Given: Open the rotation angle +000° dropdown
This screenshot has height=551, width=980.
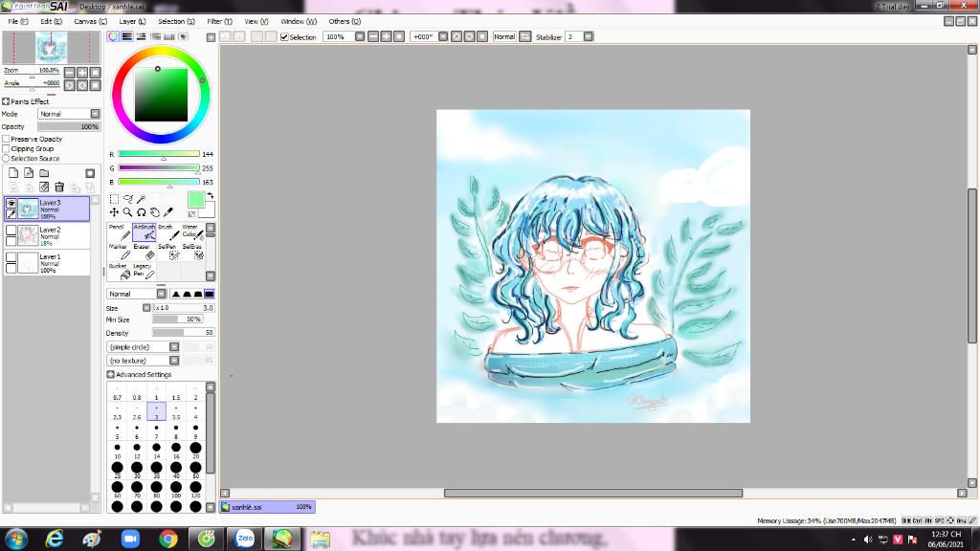Looking at the screenshot, I should click(443, 37).
